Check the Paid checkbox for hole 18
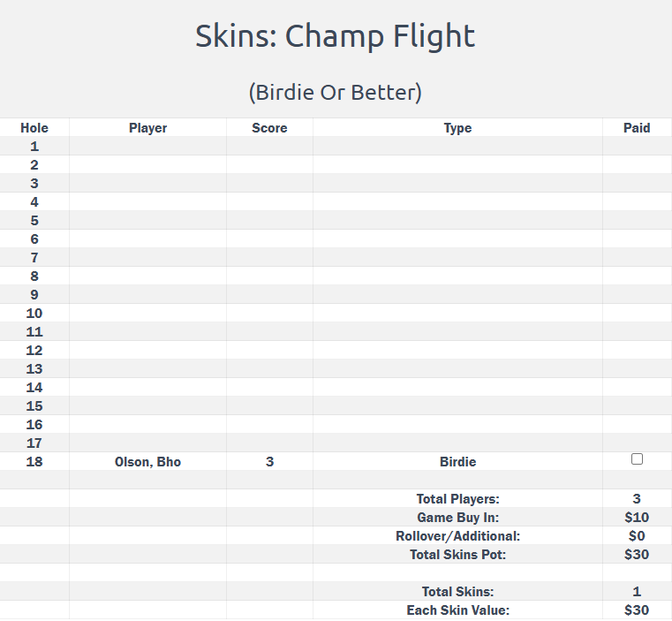Viewport: 672px width, 621px height. coord(637,459)
